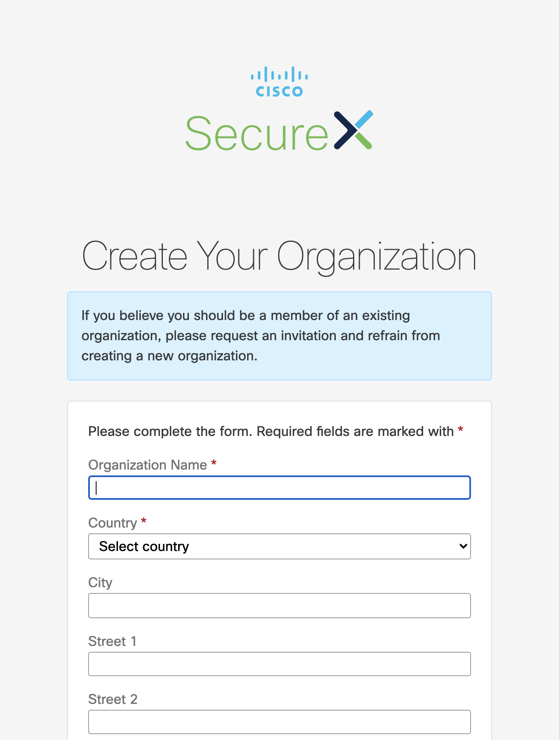Click the blue existing-organization notice banner

point(279,336)
